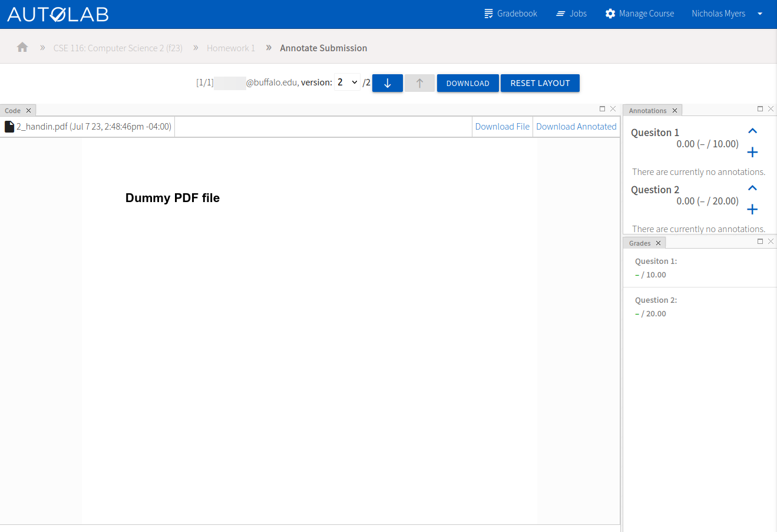
Task: Click the Quesiton 1 score 0.00 (– / 10.00)
Action: [707, 144]
